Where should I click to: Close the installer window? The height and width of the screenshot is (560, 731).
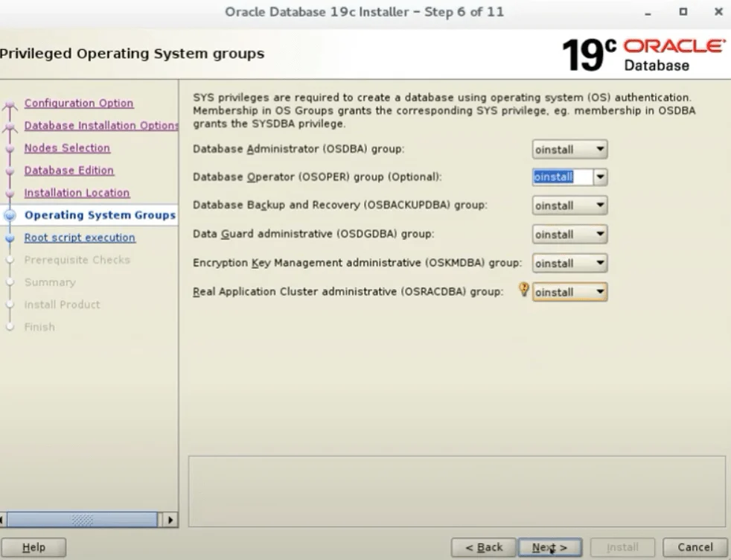click(718, 12)
